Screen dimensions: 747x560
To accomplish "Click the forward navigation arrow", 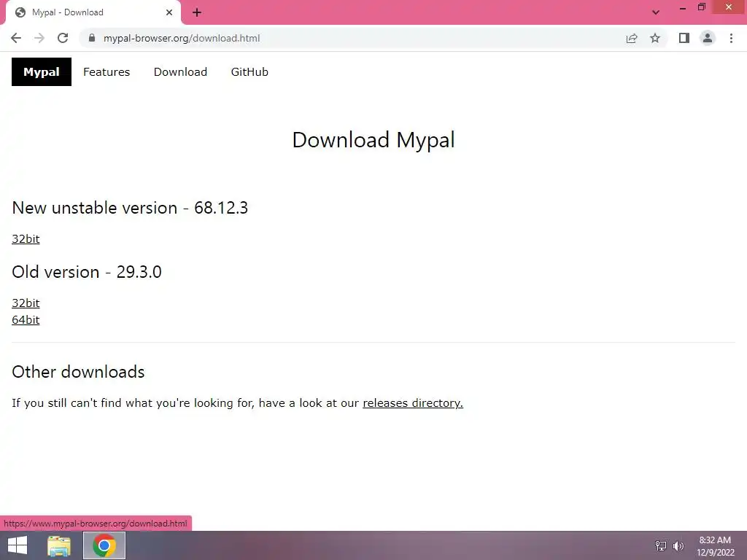I will click(x=39, y=38).
